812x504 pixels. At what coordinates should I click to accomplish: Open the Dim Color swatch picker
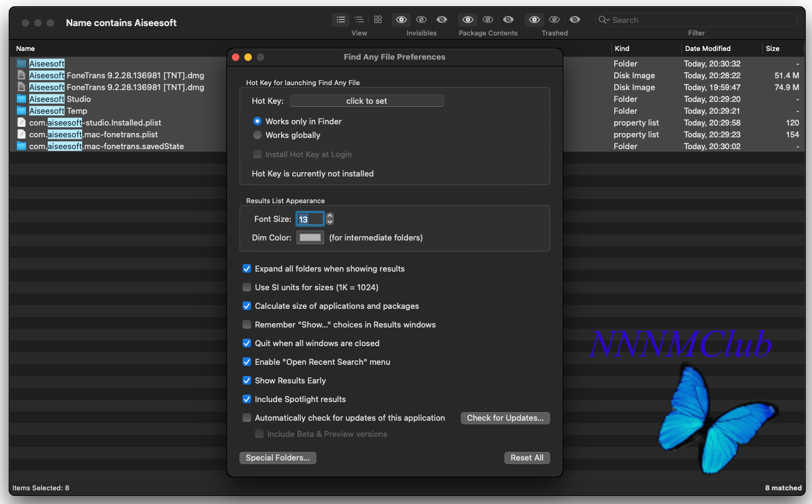coord(310,237)
